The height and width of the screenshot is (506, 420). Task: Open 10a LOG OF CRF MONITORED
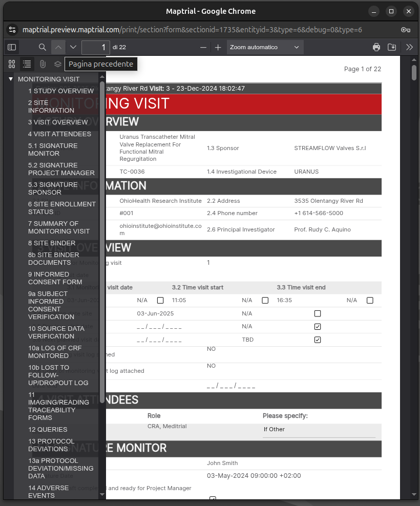(55, 352)
